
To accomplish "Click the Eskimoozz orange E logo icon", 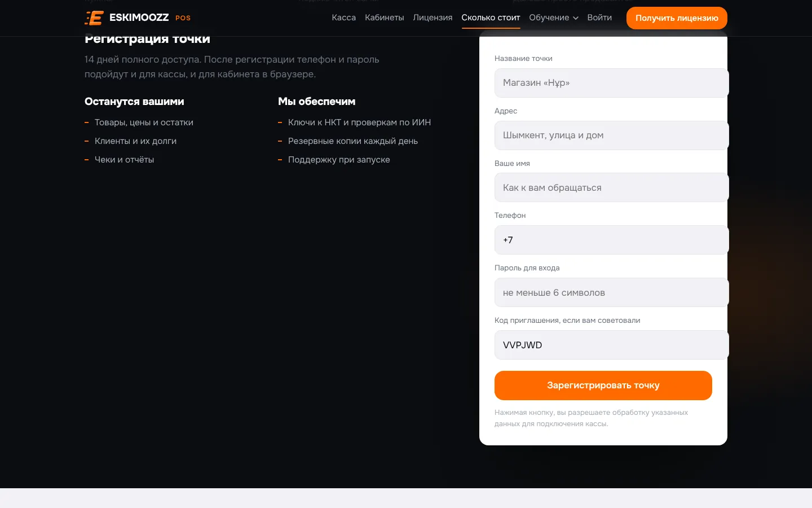I will (x=94, y=18).
